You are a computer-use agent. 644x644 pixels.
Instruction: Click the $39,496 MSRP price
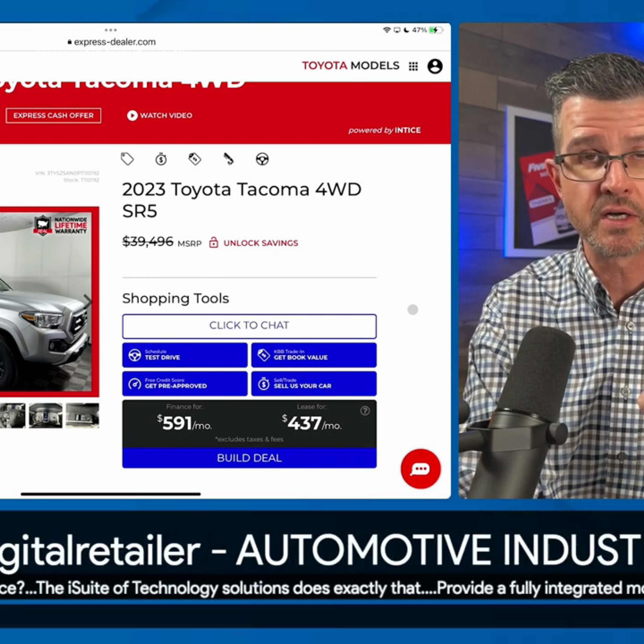tap(148, 241)
